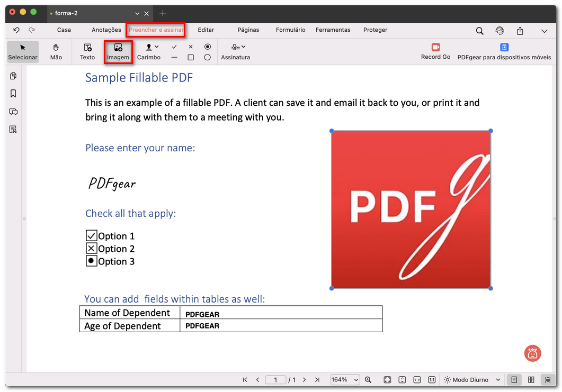The image size is (562, 392).
Task: Expand the Carimbo stamp dropdown
Action: pyautogui.click(x=156, y=47)
